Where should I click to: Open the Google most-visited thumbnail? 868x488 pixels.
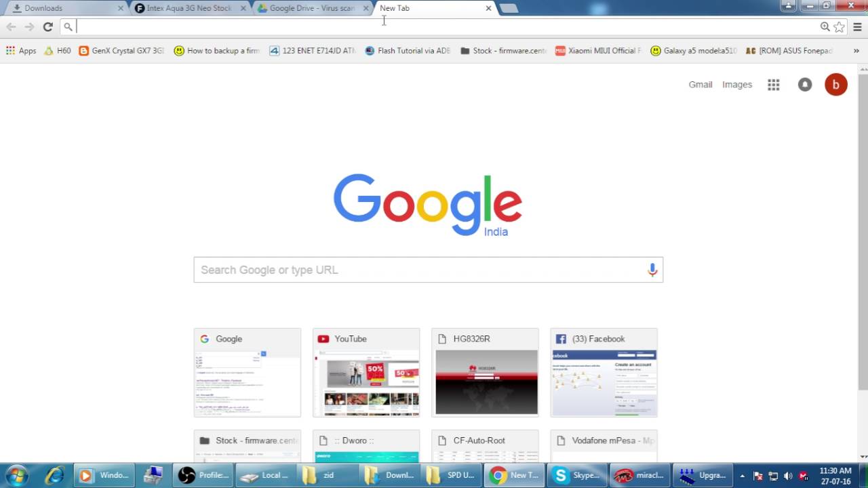pos(248,373)
